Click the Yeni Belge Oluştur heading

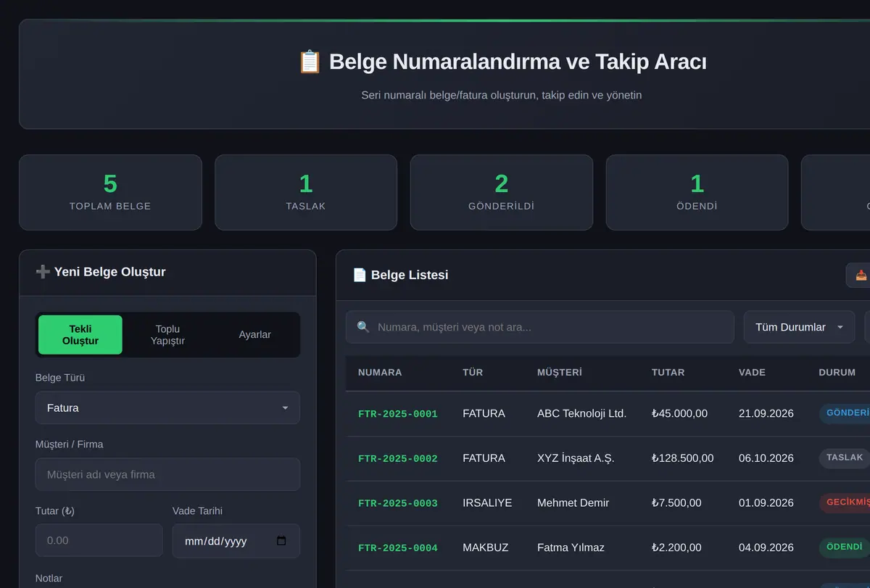(101, 272)
